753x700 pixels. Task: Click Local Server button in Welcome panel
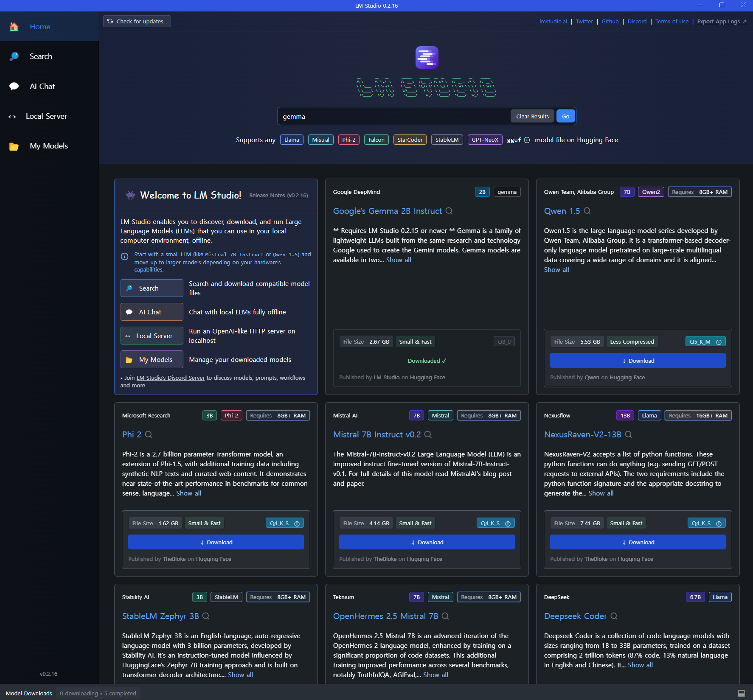pos(152,336)
